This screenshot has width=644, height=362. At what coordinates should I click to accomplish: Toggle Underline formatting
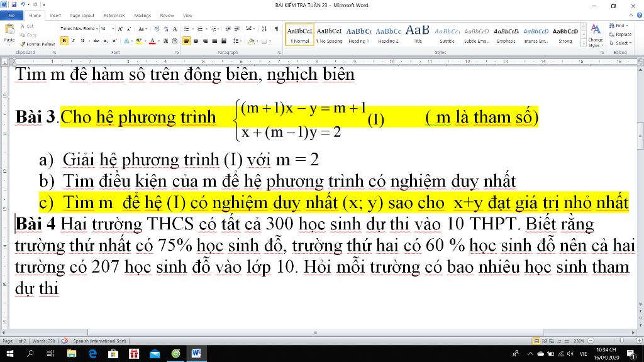point(82,41)
